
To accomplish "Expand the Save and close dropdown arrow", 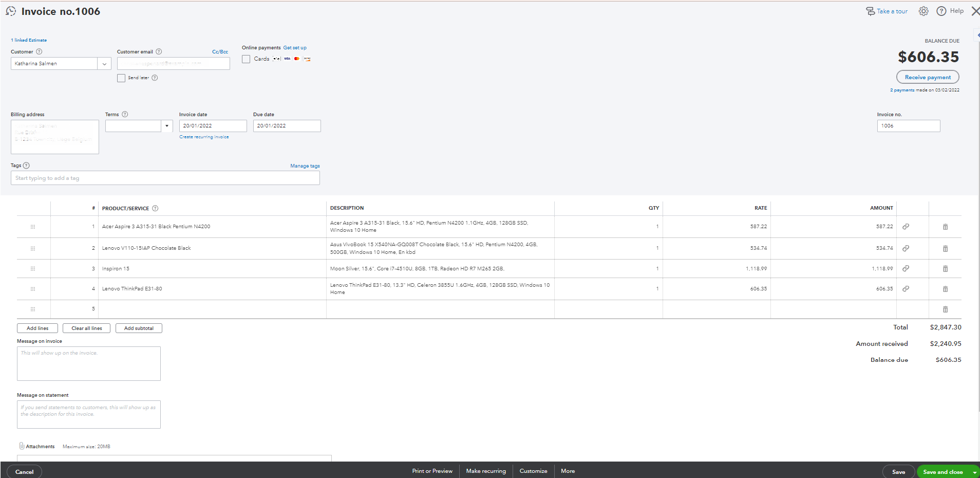I will pyautogui.click(x=974, y=472).
